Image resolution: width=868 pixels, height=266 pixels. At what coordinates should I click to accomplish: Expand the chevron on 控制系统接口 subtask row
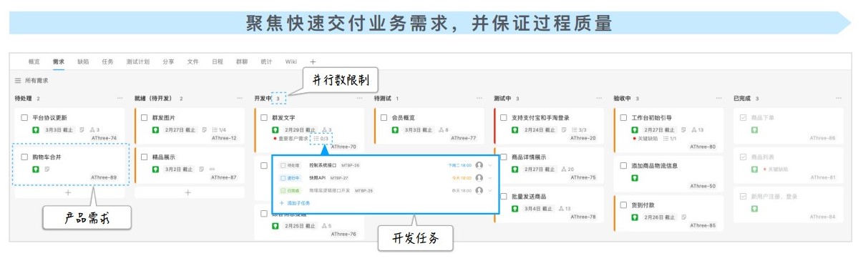pyautogui.click(x=489, y=165)
